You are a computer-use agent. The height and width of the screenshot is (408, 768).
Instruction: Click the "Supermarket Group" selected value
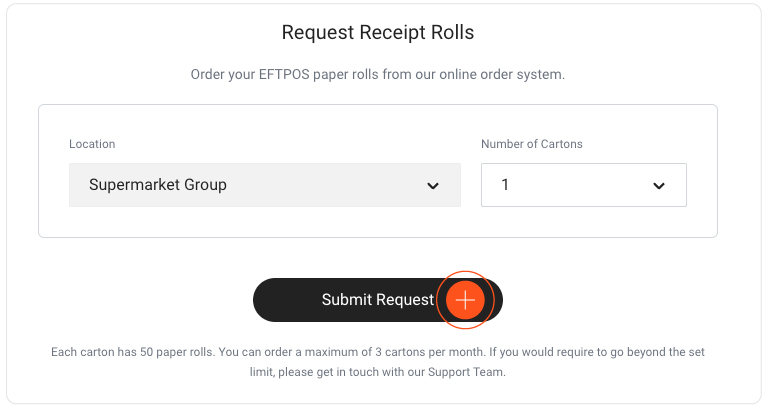(x=158, y=185)
